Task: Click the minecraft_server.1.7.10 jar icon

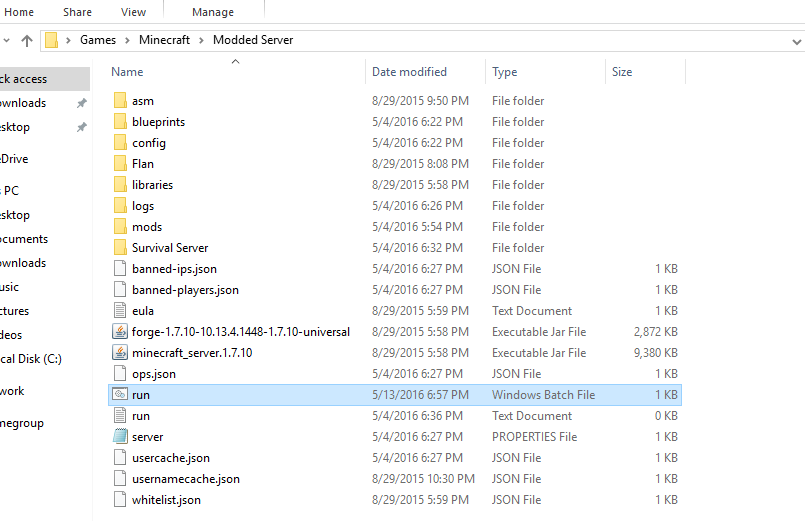Action: (120, 353)
